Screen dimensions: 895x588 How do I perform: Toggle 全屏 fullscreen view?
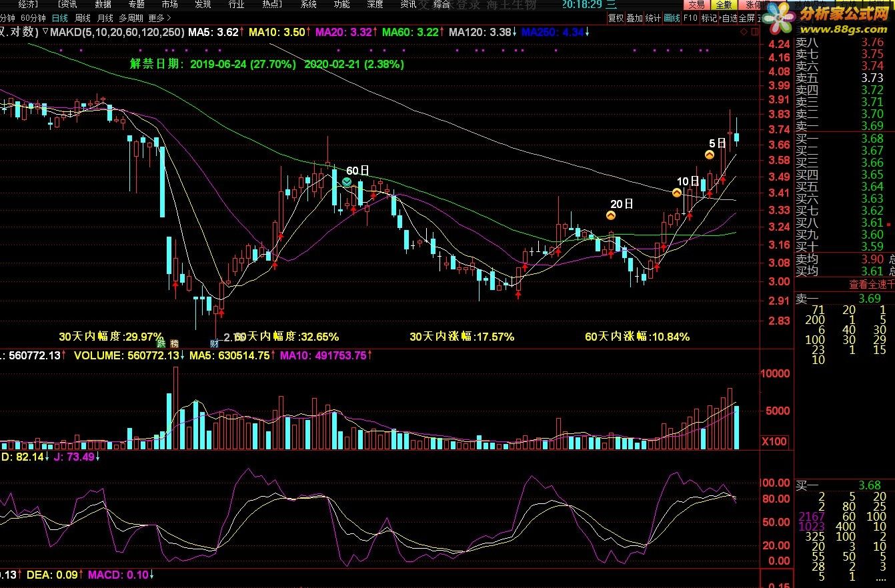point(746,18)
